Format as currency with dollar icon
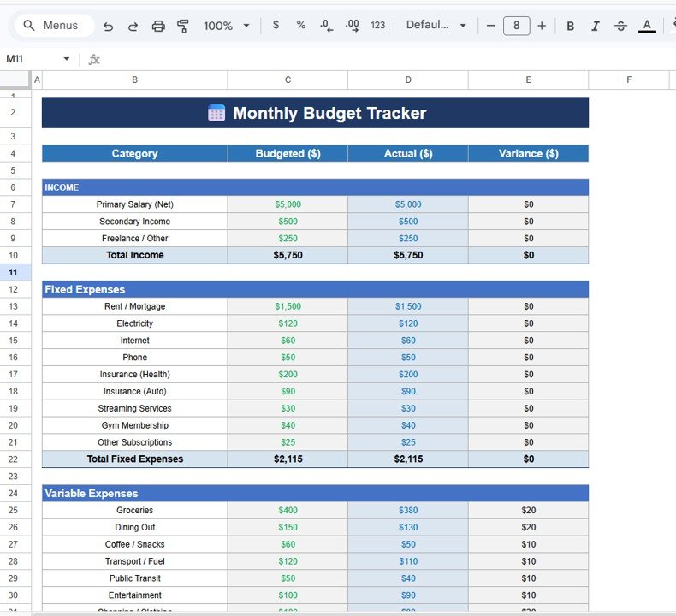The height and width of the screenshot is (616, 676). 276,25
